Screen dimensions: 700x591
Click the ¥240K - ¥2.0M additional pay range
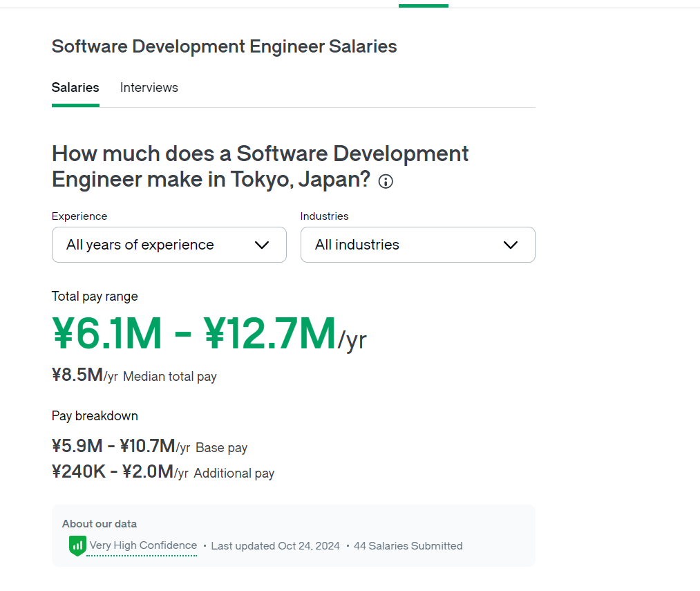113,472
